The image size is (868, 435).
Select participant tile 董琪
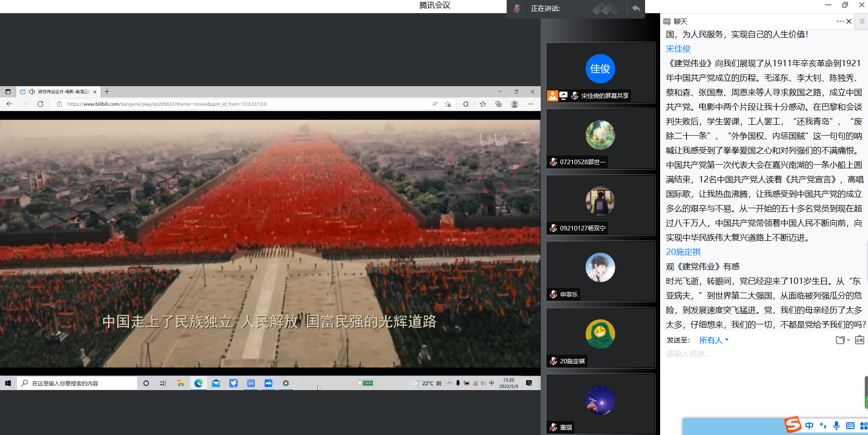[600, 404]
